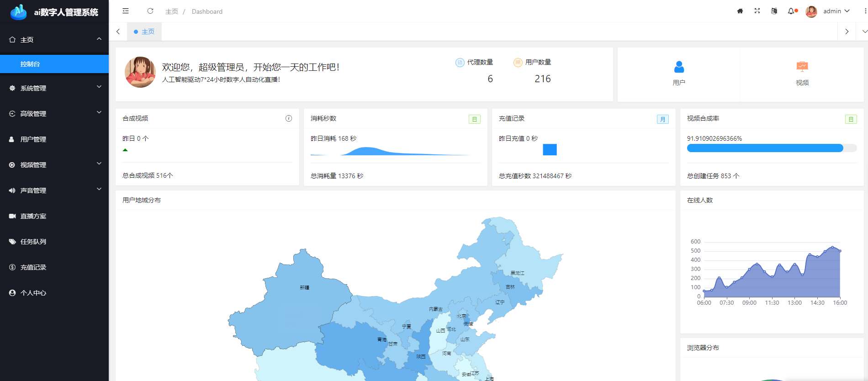Screen dimensions: 868x381
Task: Click the 任务队列 tag icon in sidebar
Action: (x=12, y=242)
